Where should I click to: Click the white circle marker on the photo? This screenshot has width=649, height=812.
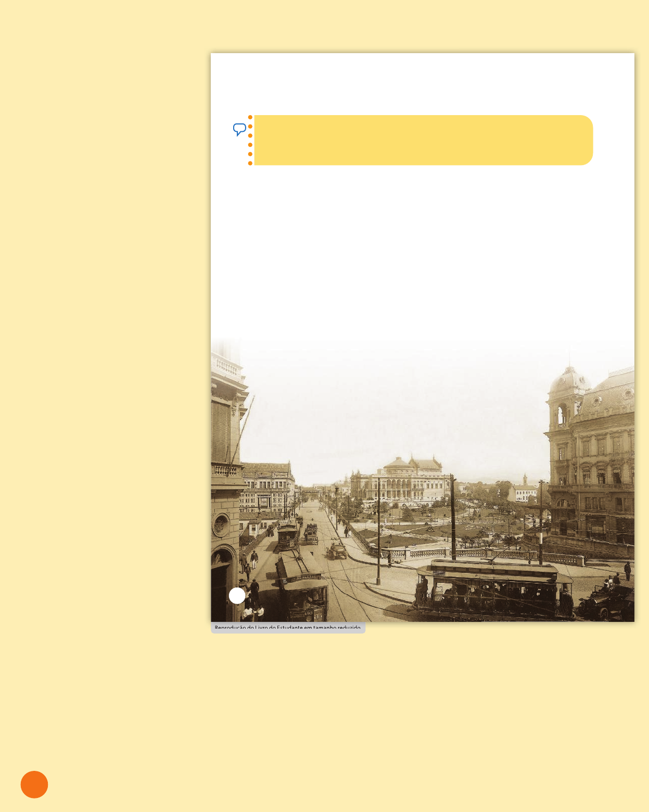[237, 595]
